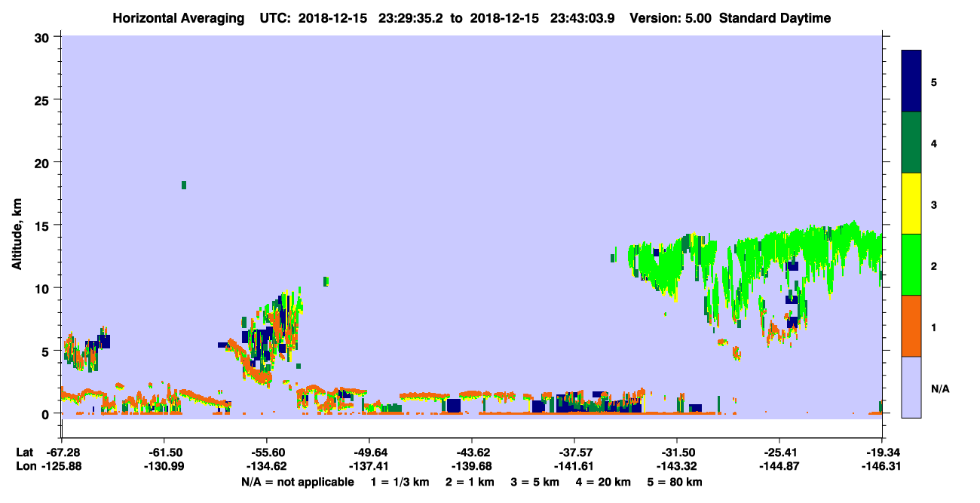
Task: Click the high cirrus cloud layer near 13 km
Action: 754,264
